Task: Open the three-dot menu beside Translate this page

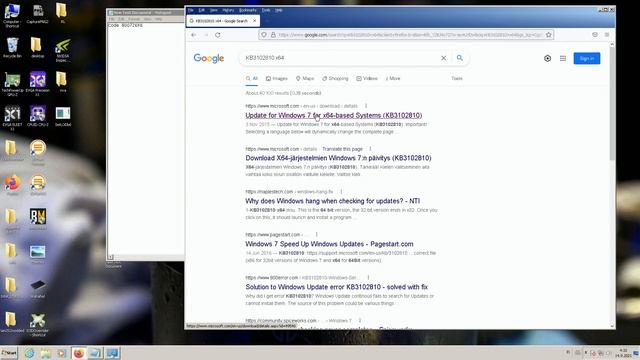Action: click(x=370, y=149)
